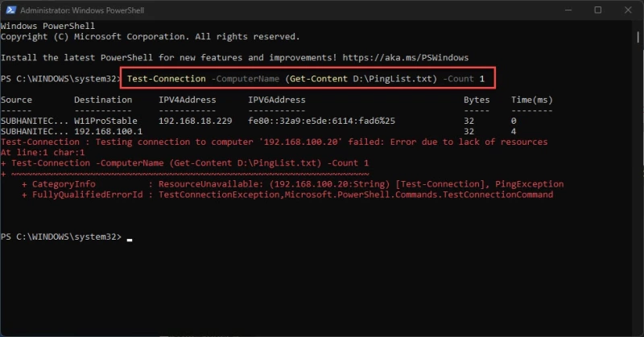
Task: Click the aka.ms/PSWindows URL
Action: [406, 57]
